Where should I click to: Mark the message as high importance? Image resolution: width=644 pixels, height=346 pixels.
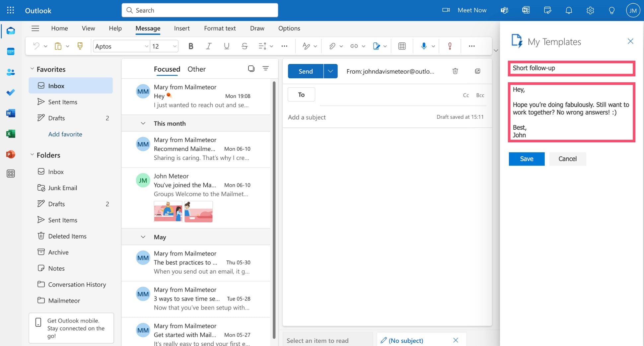click(x=450, y=46)
